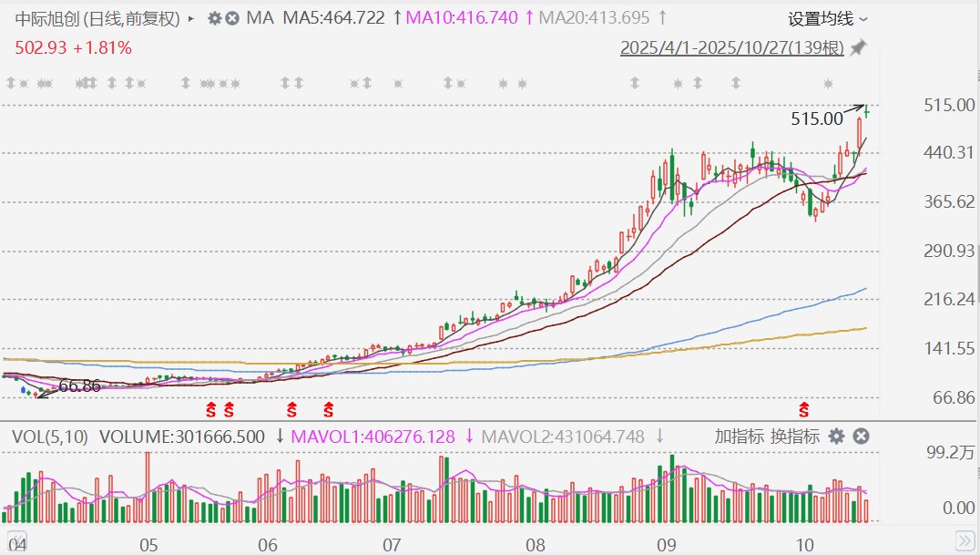Viewport: 980px width, 555px height.
Task: Click the red S marker in October
Action: [803, 408]
